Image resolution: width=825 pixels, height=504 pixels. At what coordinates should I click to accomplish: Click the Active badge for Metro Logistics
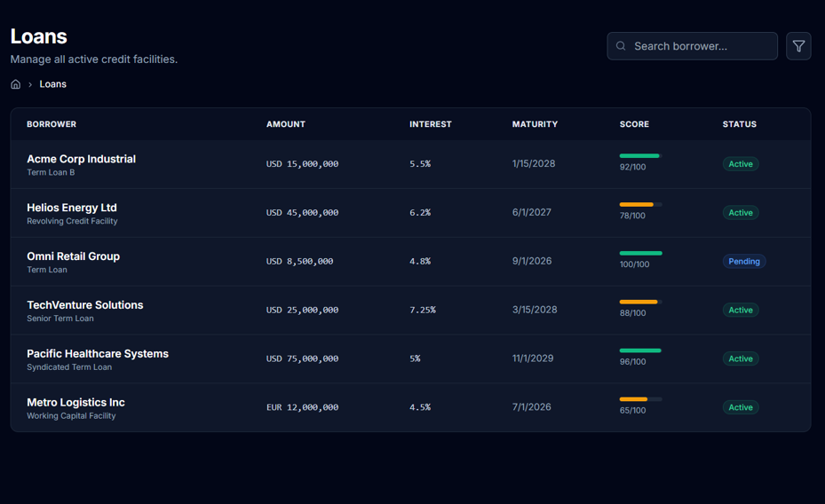741,407
